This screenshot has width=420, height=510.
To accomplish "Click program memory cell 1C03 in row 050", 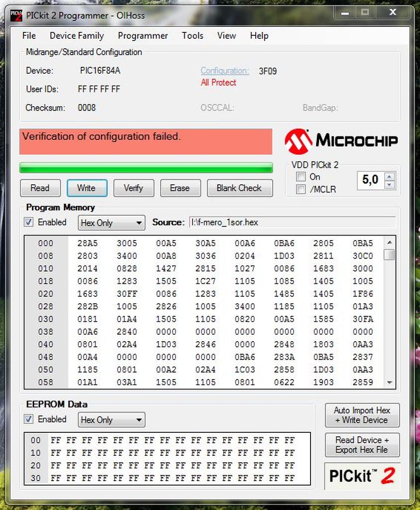I will tap(245, 370).
